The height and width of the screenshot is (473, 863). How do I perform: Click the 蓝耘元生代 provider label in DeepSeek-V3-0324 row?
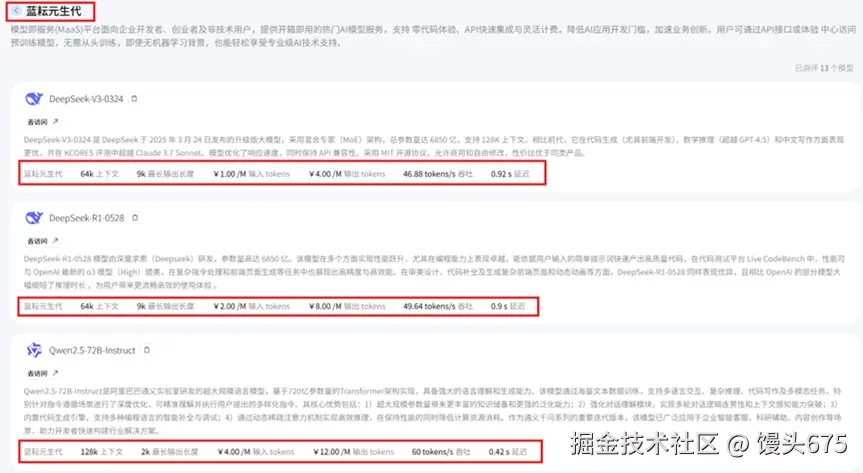coord(43,174)
